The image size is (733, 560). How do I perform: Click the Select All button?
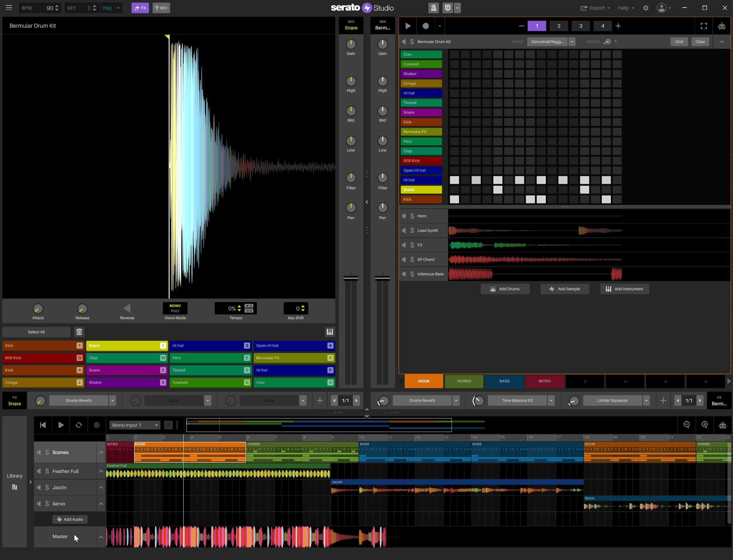36,332
